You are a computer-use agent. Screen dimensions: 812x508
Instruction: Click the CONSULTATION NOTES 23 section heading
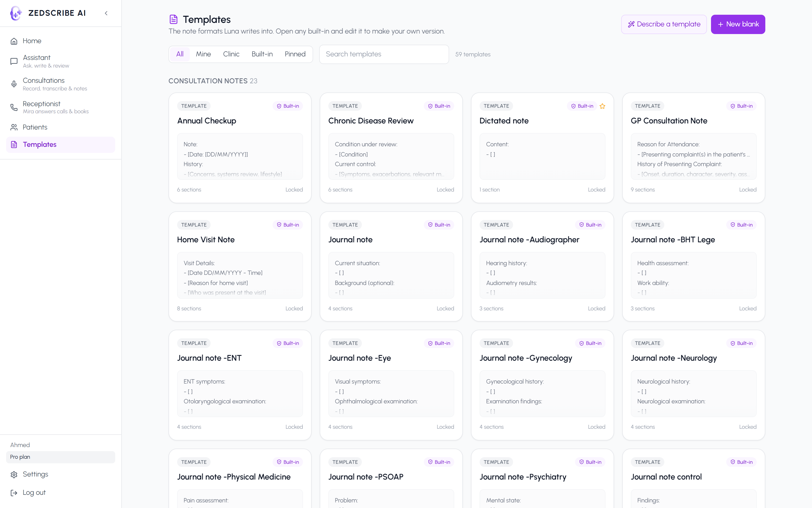click(x=213, y=81)
